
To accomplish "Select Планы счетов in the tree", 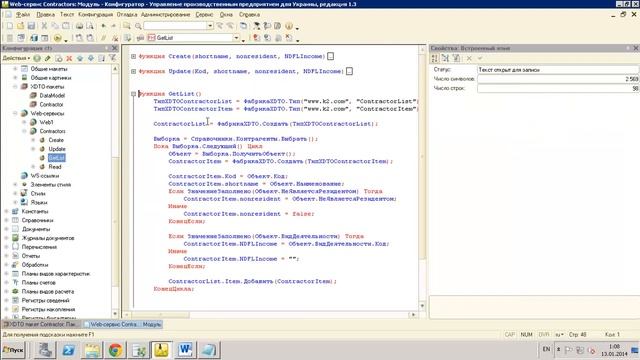I will click(x=39, y=282).
